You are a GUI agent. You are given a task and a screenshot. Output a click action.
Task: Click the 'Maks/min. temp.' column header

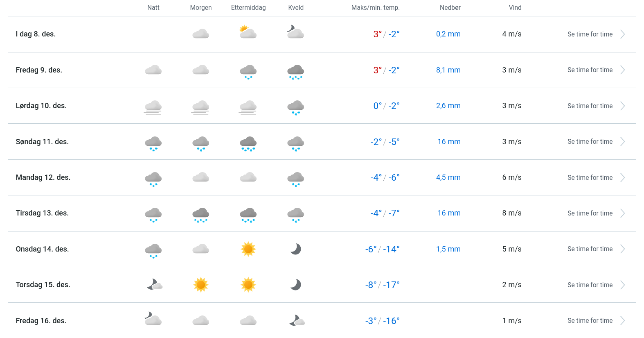pyautogui.click(x=375, y=8)
